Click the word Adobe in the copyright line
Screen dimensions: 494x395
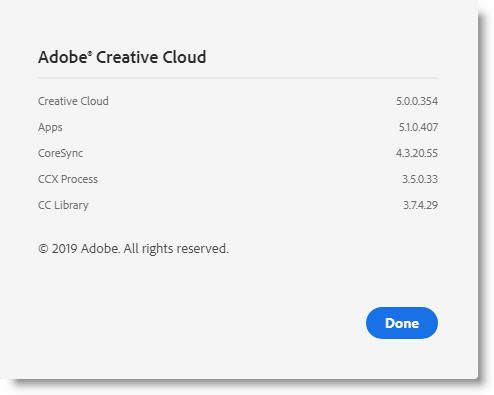[100, 249]
